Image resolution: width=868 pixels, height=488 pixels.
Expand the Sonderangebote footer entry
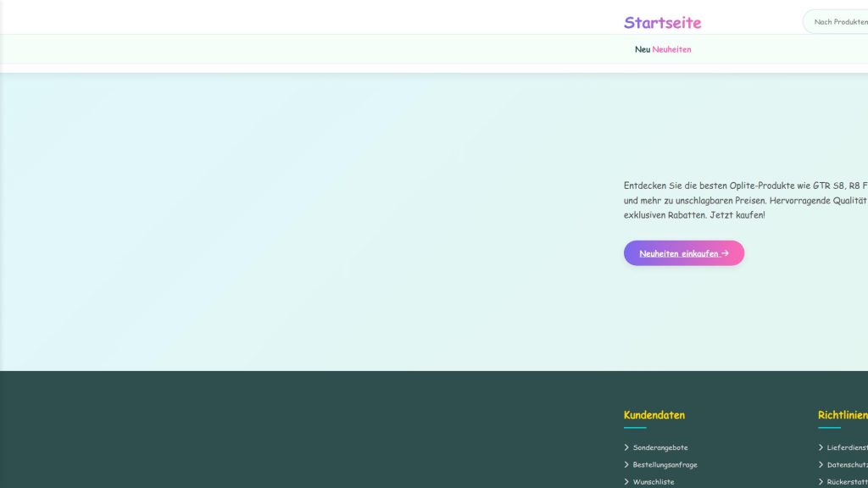click(660, 447)
